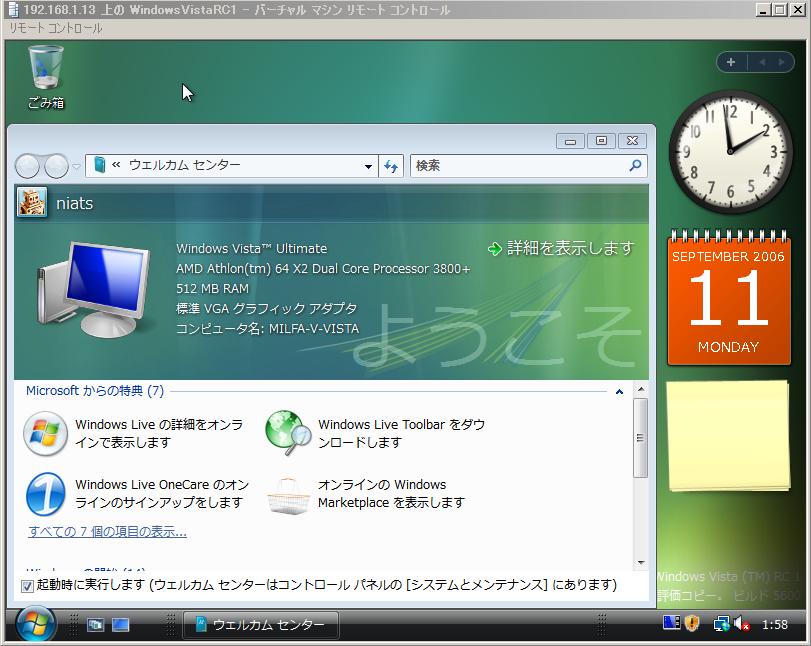Click the Microsoft からの特典 (7) heading
Screen dimensions: 811x646
[95, 390]
